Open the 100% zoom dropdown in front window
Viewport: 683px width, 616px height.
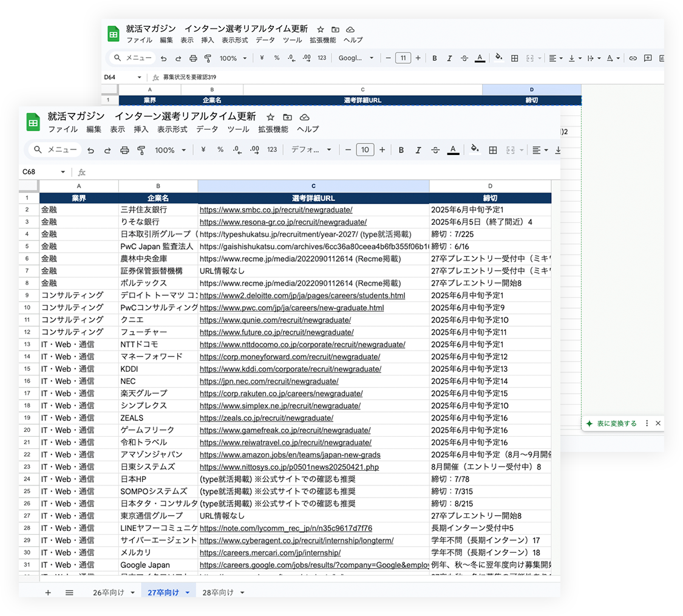[171, 150]
